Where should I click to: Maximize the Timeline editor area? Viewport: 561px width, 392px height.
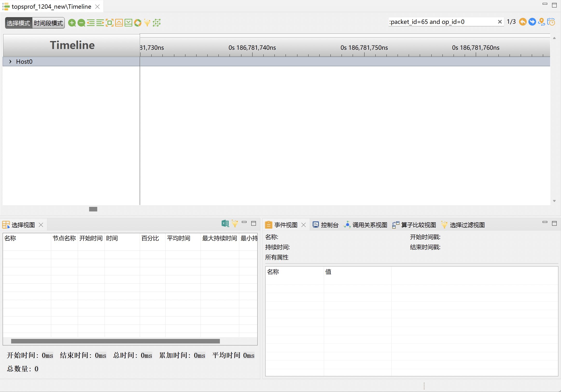tap(554, 5)
